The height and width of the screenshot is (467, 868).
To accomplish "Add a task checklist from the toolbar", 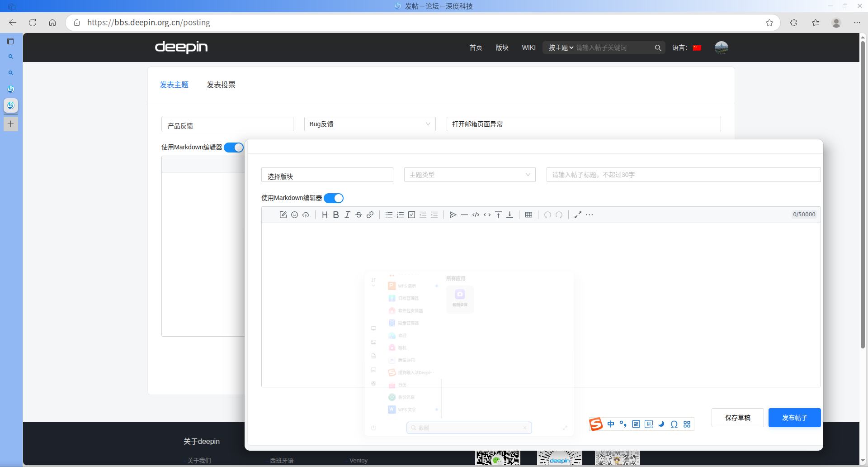I will tap(411, 215).
